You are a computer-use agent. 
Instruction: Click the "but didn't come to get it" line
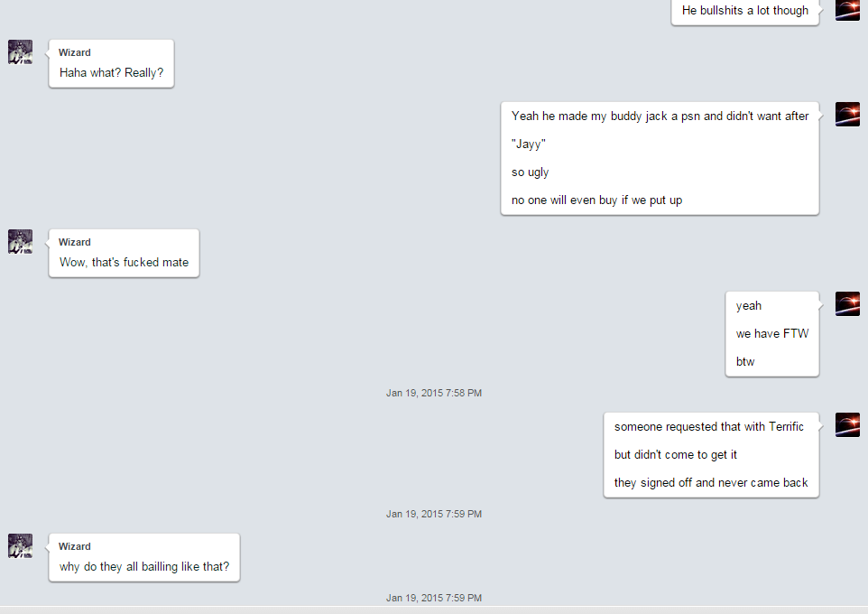675,455
